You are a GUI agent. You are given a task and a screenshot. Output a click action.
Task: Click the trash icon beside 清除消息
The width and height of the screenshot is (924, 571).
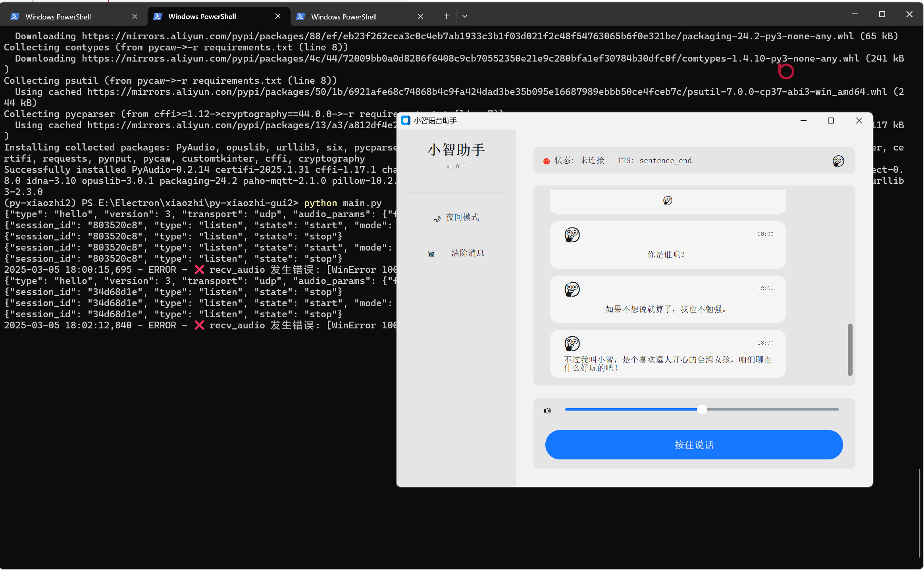pos(431,254)
